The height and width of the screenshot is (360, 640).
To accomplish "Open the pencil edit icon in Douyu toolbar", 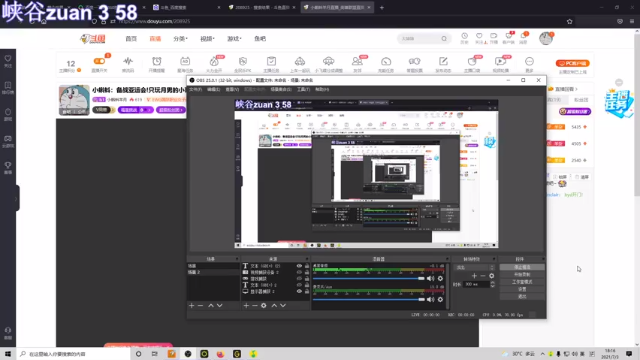I will tap(443, 62).
